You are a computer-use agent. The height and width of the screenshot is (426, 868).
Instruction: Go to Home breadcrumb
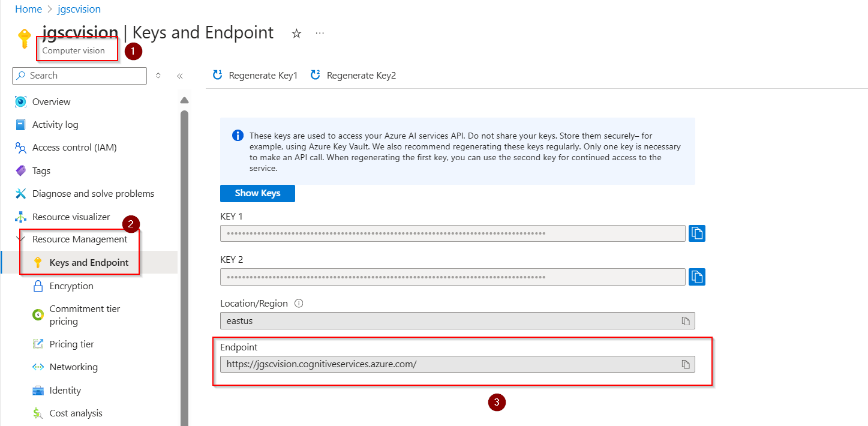[x=28, y=9]
